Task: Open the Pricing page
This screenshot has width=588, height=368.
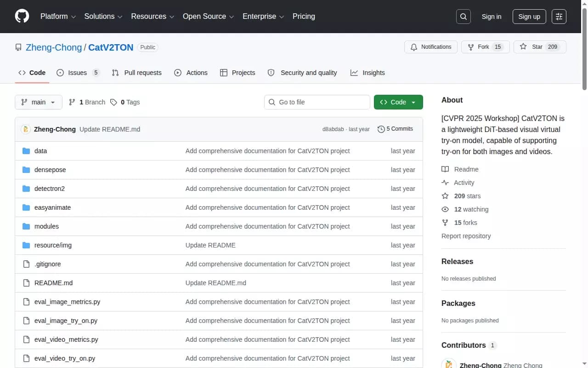Action: coord(304,17)
